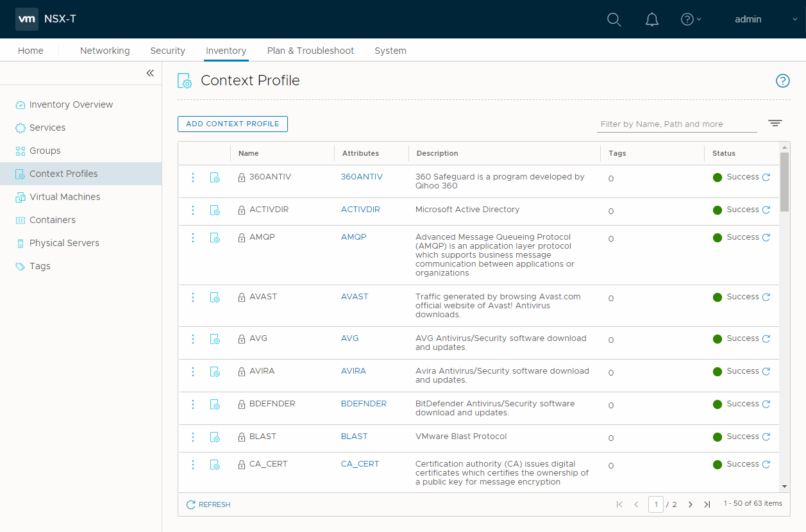The height and width of the screenshot is (532, 806).
Task: Open the Plan & Troubleshoot tab
Action: point(310,51)
